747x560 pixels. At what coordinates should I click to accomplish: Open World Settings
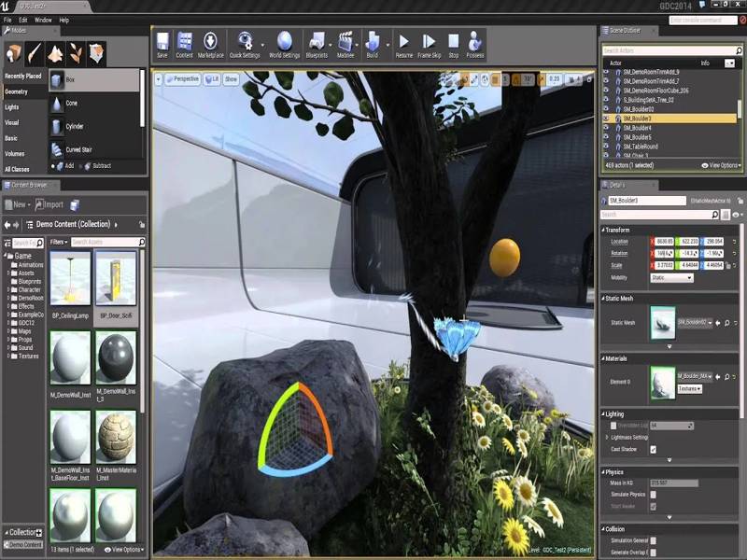pos(285,43)
